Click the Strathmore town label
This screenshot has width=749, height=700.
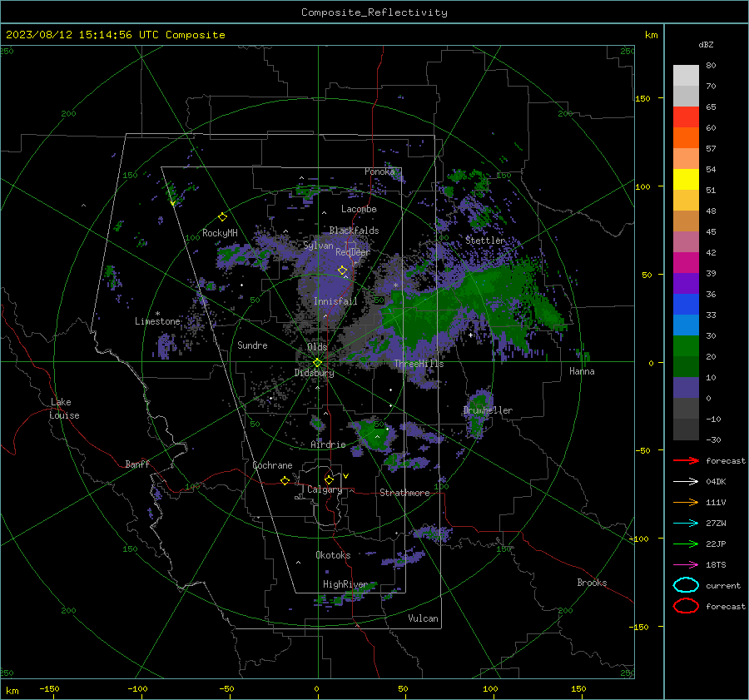tap(404, 493)
